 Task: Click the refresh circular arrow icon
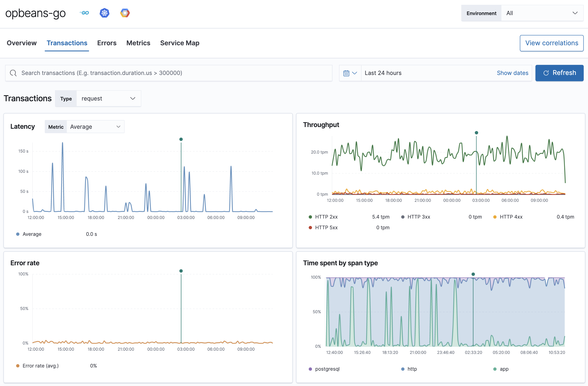click(x=545, y=73)
